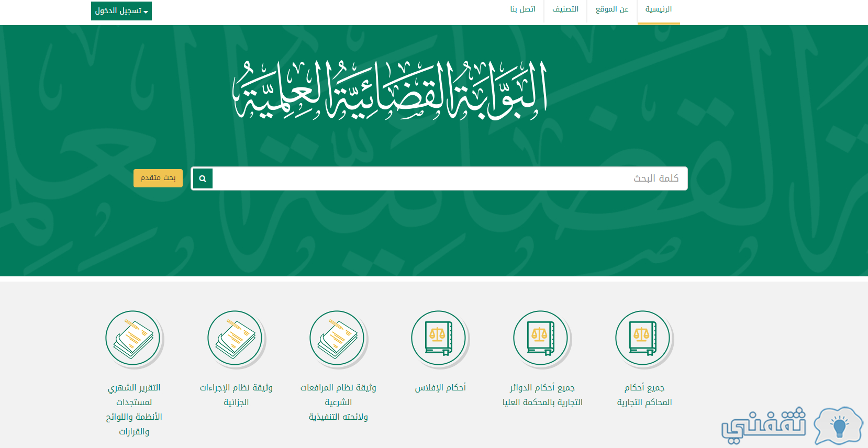Click the magnifier search icon button
868x448 pixels.
pos(203,178)
